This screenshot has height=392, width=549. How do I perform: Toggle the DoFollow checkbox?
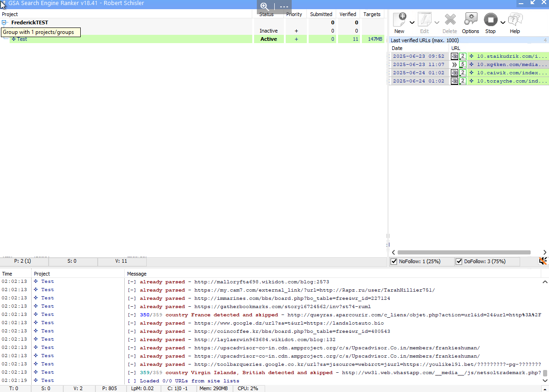pos(459,261)
